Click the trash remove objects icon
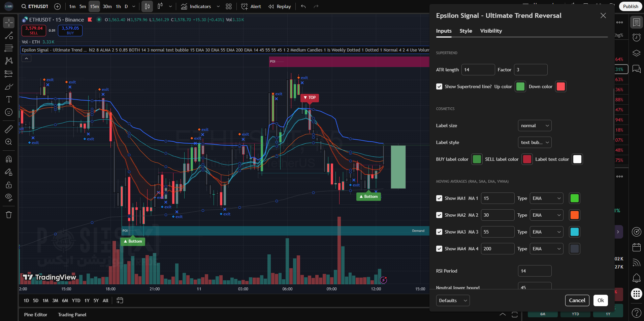 pyautogui.click(x=9, y=215)
